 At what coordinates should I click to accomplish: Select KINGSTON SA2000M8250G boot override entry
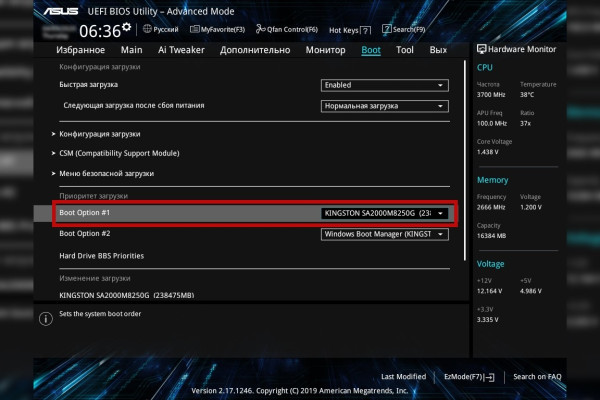[x=127, y=296]
